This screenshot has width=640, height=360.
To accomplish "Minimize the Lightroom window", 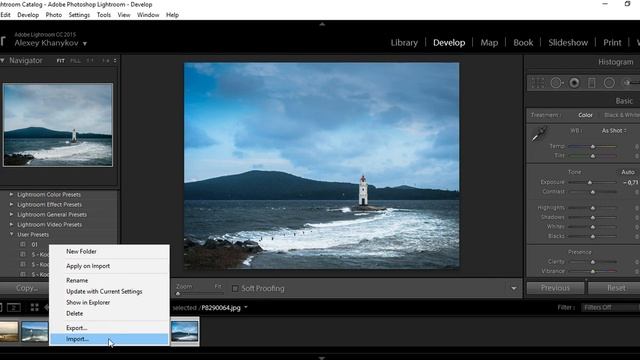I will click(605, 4).
